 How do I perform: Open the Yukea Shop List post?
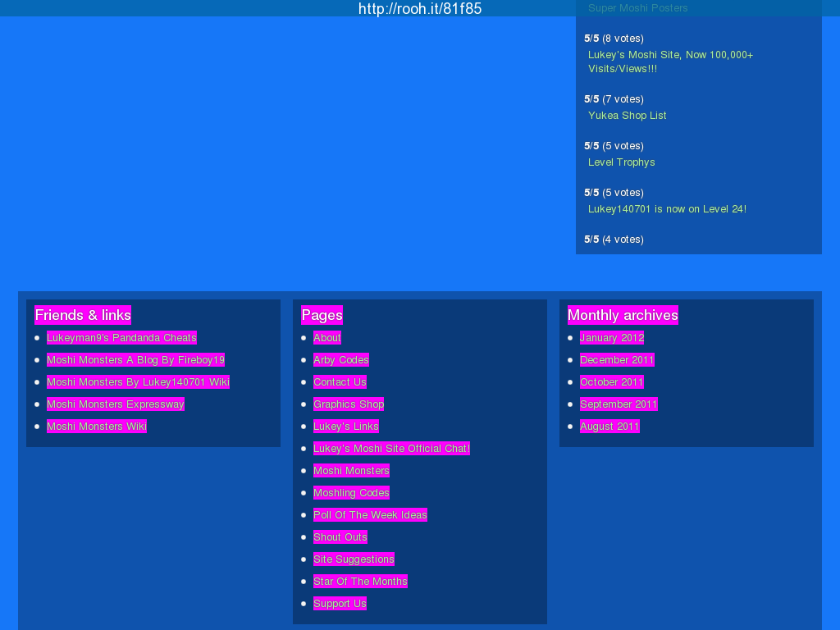pyautogui.click(x=627, y=116)
